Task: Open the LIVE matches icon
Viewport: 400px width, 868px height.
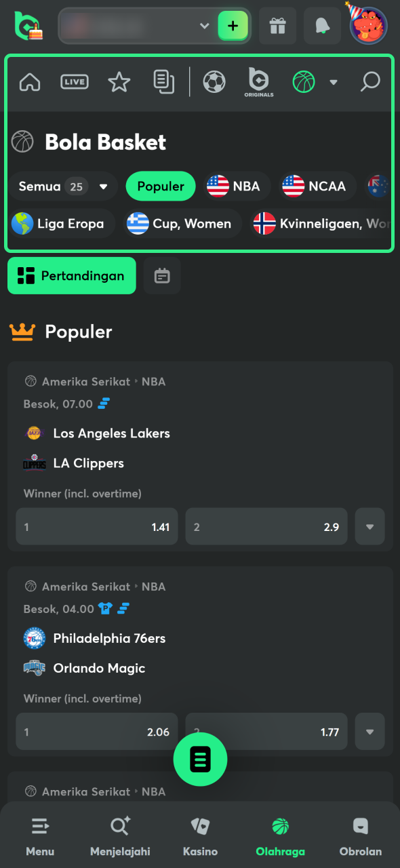Action: (x=75, y=82)
